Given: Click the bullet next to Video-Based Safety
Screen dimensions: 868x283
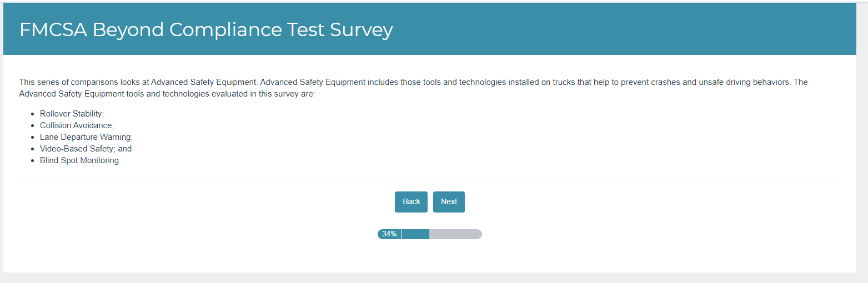Looking at the screenshot, I should (x=33, y=149).
